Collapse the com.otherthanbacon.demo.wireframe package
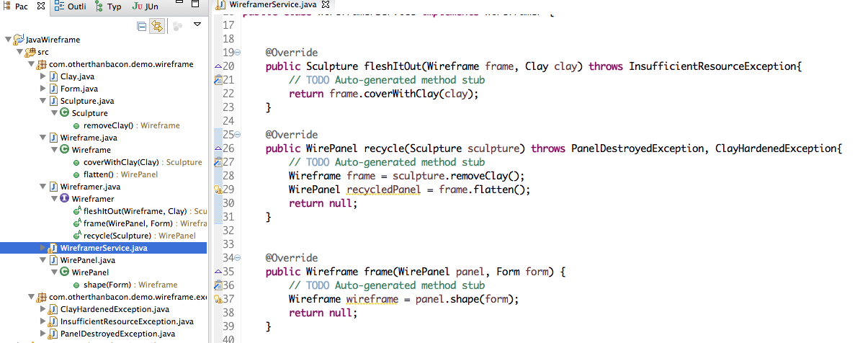Image resolution: width=868 pixels, height=343 pixels. point(31,64)
